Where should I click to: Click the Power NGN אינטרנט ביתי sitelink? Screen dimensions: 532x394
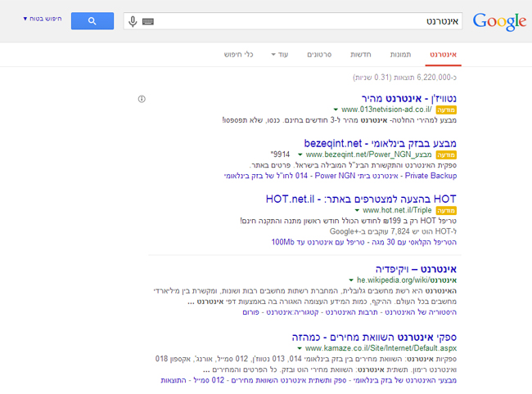(356, 176)
